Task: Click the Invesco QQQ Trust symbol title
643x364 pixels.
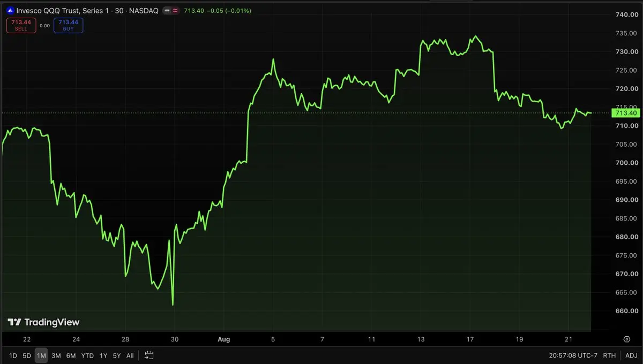Action: pyautogui.click(x=87, y=11)
